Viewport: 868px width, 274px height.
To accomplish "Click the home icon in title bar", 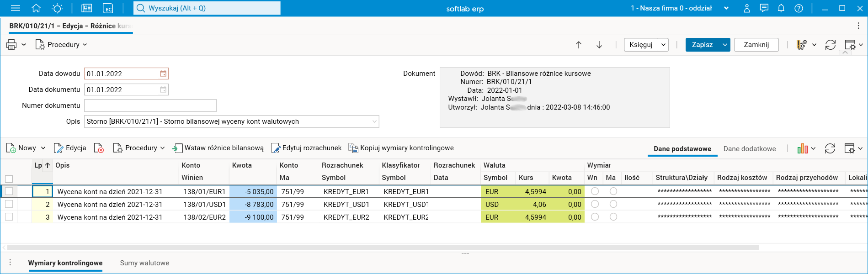I will click(x=36, y=8).
